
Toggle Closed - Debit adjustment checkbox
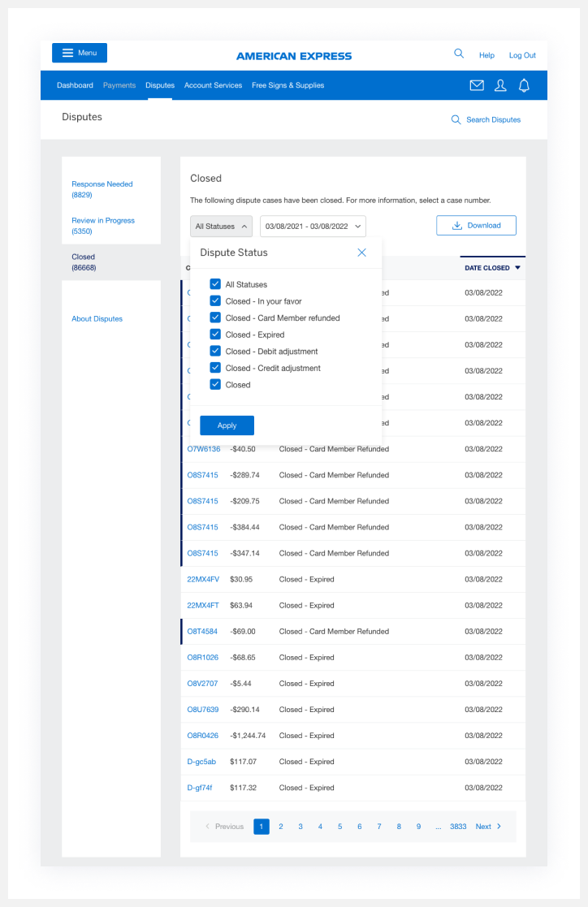point(215,351)
